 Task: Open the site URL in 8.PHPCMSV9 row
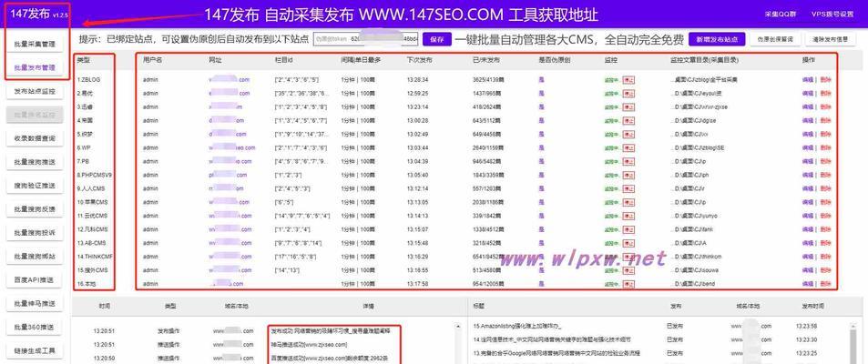[x=228, y=175]
